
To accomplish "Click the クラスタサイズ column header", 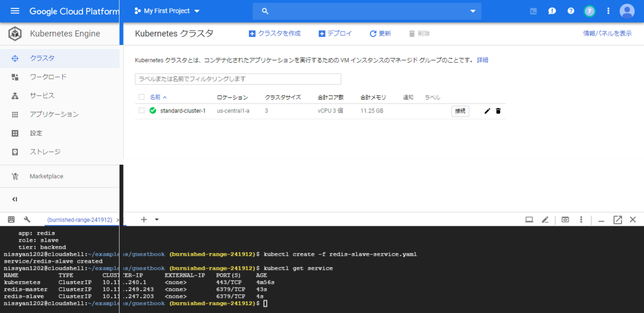I will pyautogui.click(x=283, y=98).
